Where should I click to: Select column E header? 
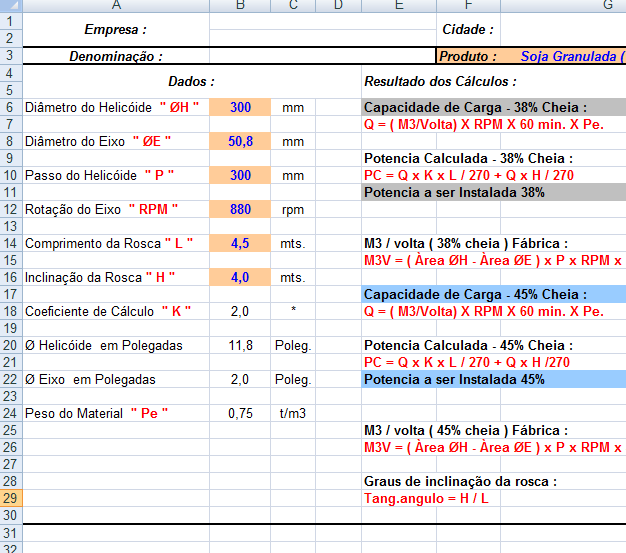click(x=398, y=6)
